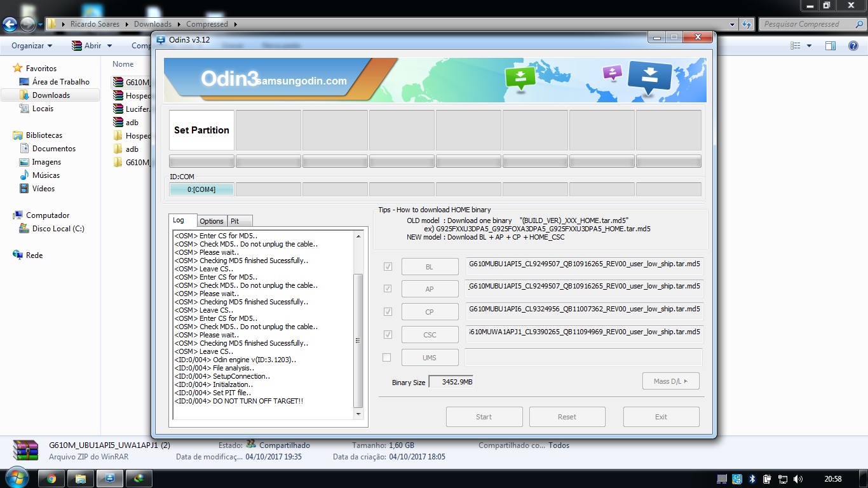Select Área de Trabalho in Explorer sidebar

(54, 81)
